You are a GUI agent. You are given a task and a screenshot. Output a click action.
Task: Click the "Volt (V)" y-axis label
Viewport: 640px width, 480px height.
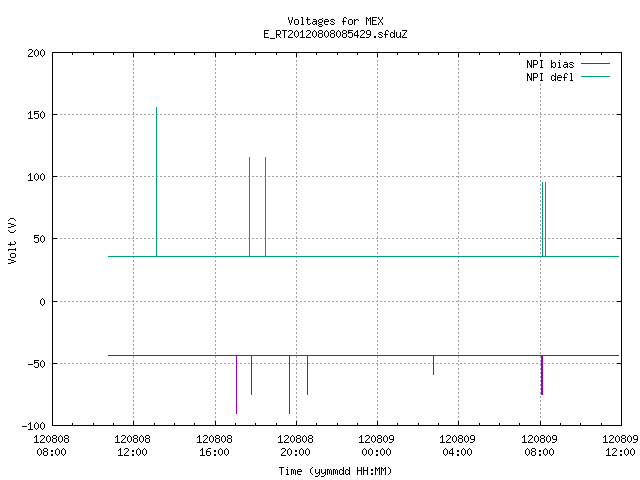tap(12, 241)
